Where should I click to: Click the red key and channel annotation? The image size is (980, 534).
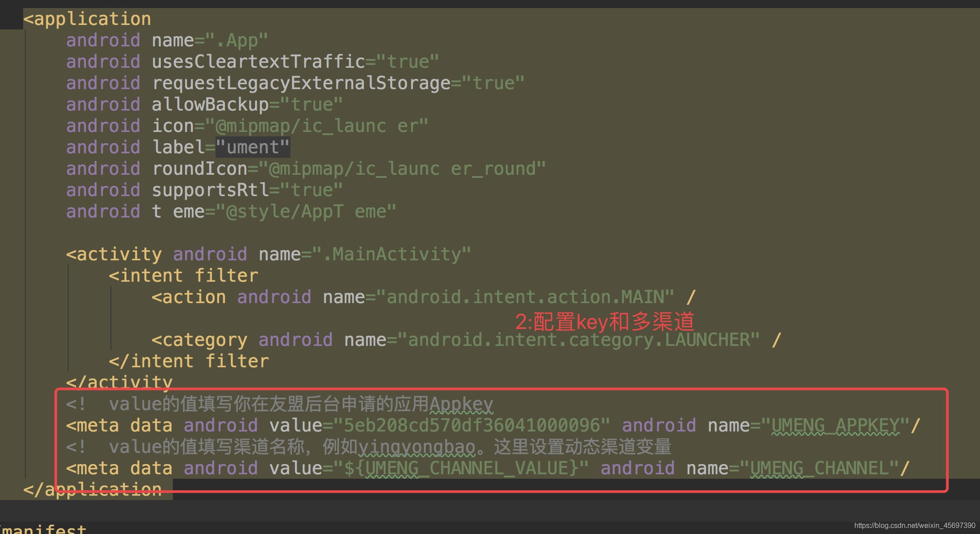coord(604,321)
